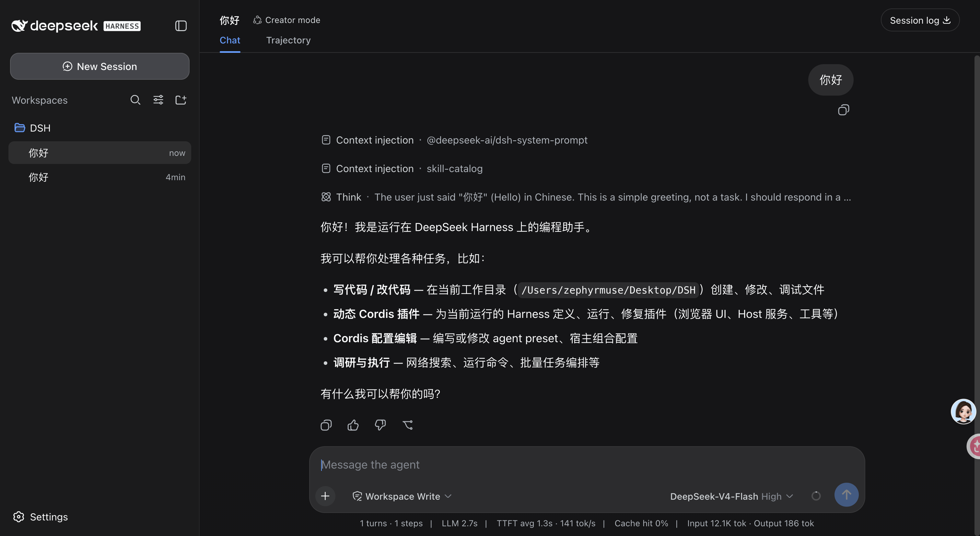This screenshot has height=536, width=980.
Task: Click the 1 turns · 1 steps stat
Action: pos(391,523)
